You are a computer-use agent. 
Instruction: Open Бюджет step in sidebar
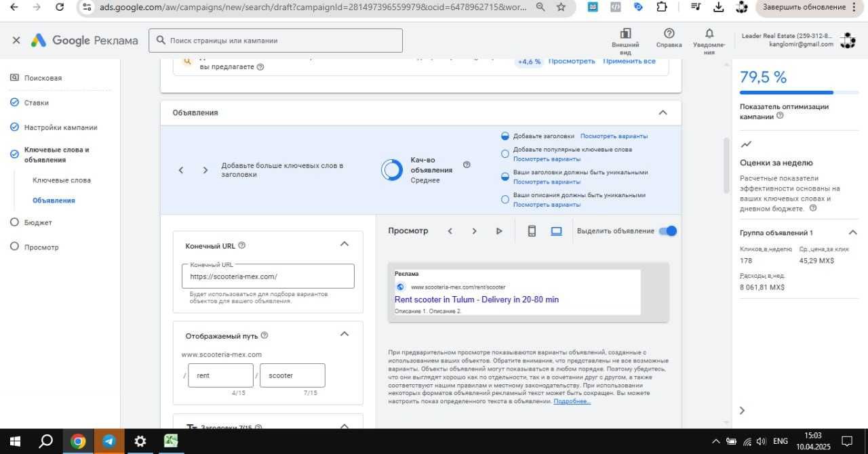pos(38,222)
